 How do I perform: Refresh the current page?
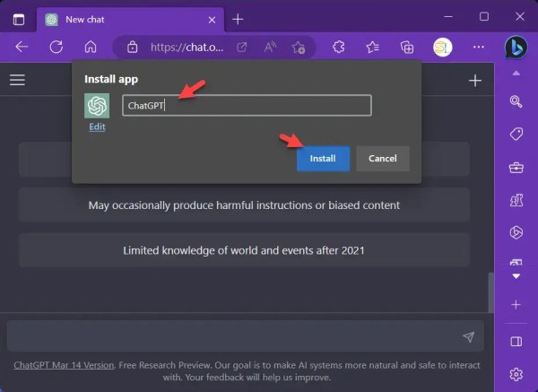tap(56, 47)
